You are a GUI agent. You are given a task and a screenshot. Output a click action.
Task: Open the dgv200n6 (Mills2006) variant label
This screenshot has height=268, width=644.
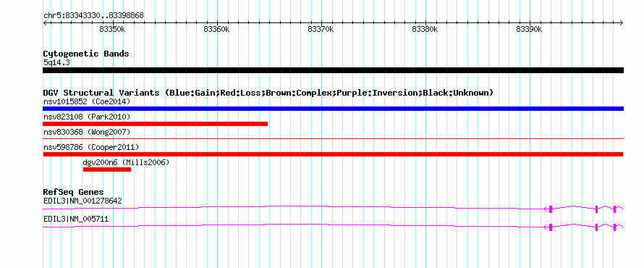coord(126,163)
